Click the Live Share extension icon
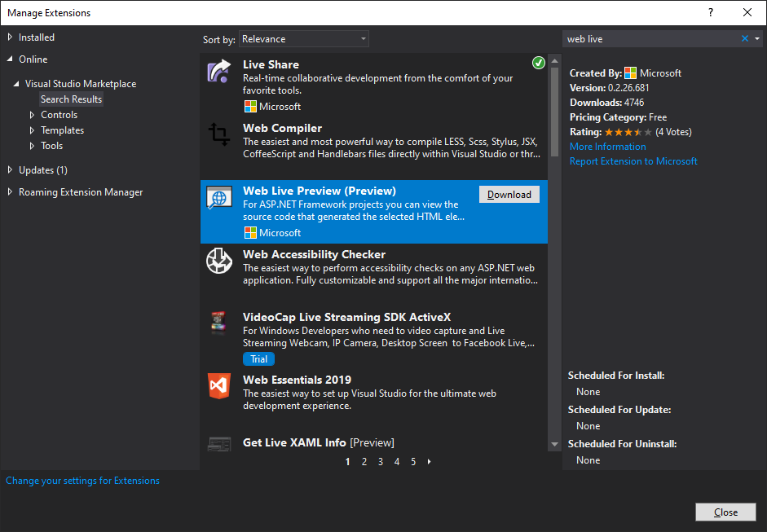Image resolution: width=767 pixels, height=532 pixels. point(218,71)
